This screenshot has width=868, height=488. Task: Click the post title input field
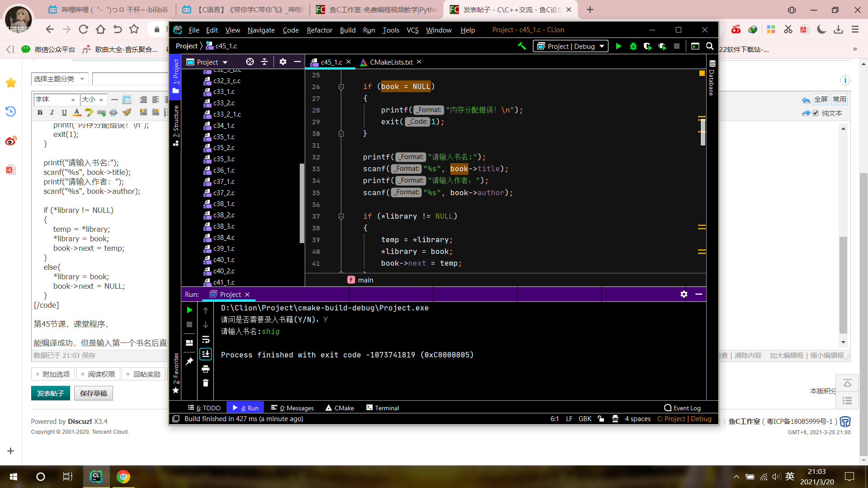(x=131, y=79)
